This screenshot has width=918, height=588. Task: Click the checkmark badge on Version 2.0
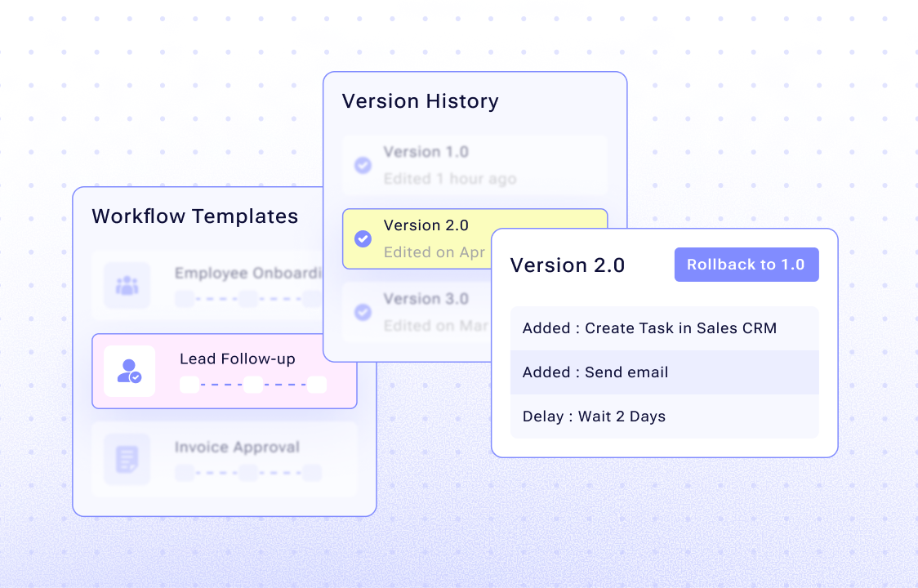click(363, 238)
